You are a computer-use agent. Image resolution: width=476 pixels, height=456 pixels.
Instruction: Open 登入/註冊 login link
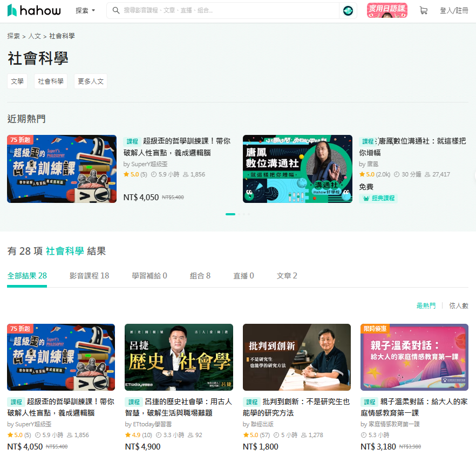click(454, 11)
